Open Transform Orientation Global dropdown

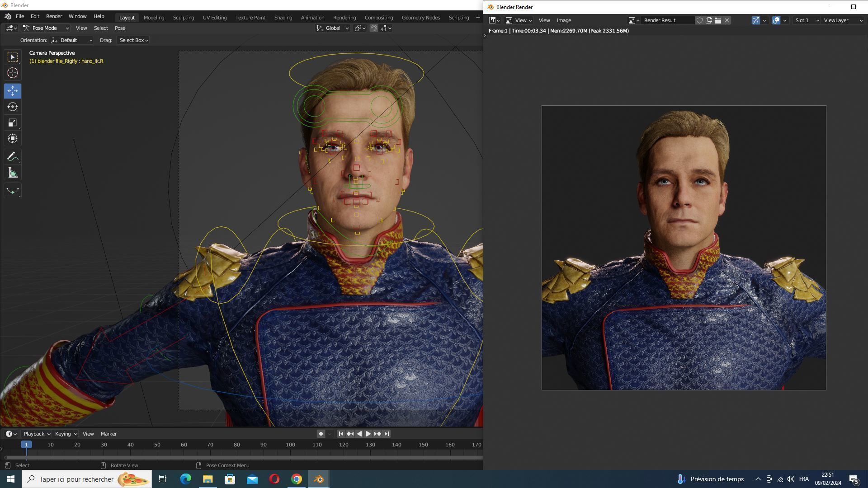coord(332,28)
